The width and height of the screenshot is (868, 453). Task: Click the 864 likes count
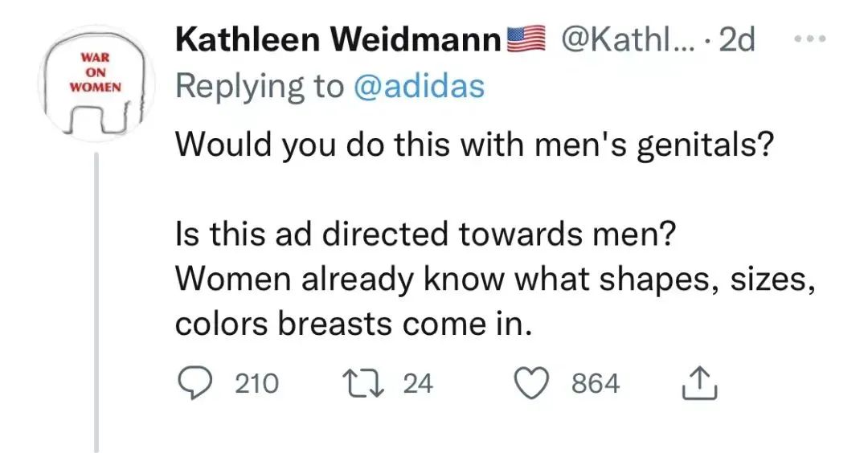[596, 385]
